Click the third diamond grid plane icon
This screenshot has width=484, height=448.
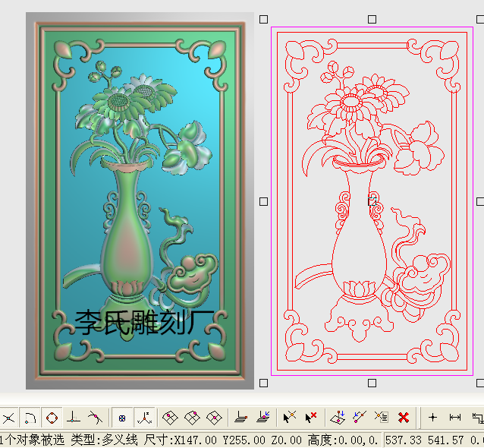pyautogui.click(x=214, y=418)
